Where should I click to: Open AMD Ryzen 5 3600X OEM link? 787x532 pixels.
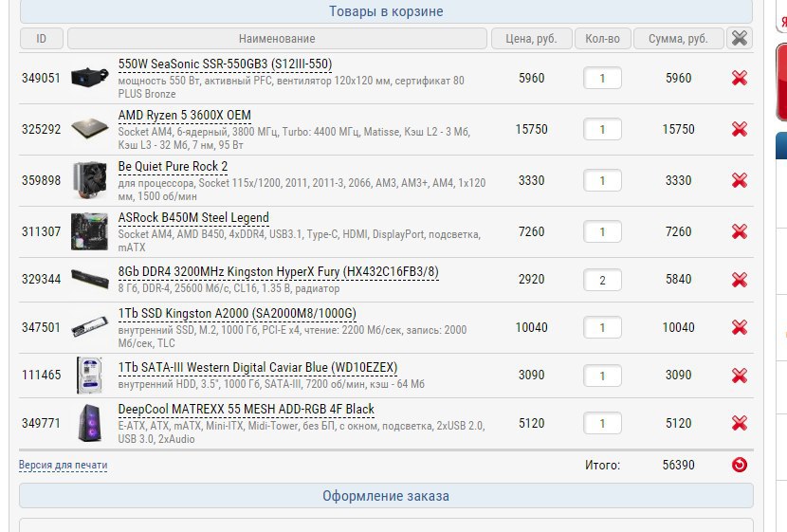tap(184, 116)
